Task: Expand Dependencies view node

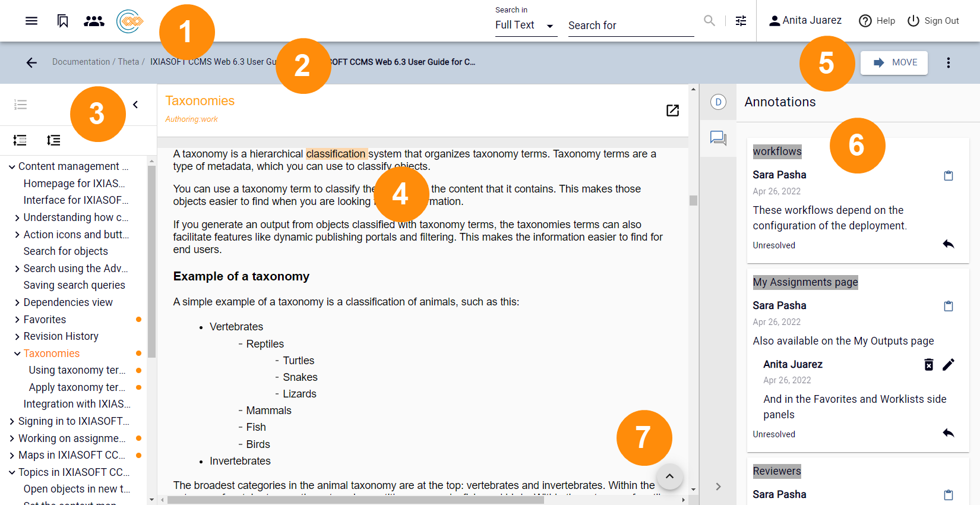Action: 17,303
